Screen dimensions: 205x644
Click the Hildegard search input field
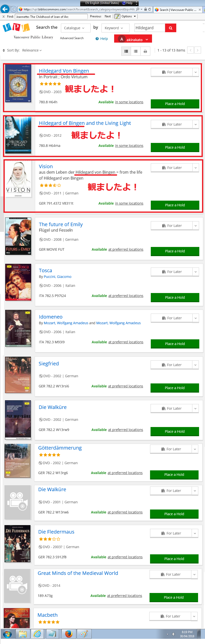coord(150,28)
